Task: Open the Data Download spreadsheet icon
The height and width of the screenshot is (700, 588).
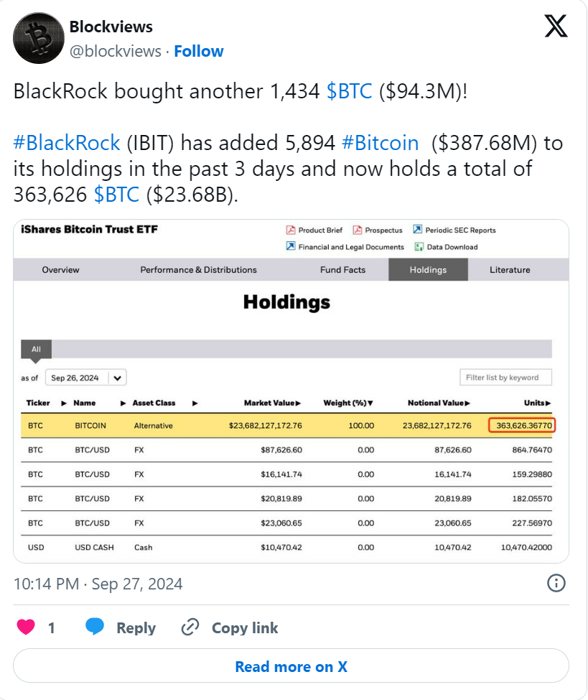Action: [419, 247]
